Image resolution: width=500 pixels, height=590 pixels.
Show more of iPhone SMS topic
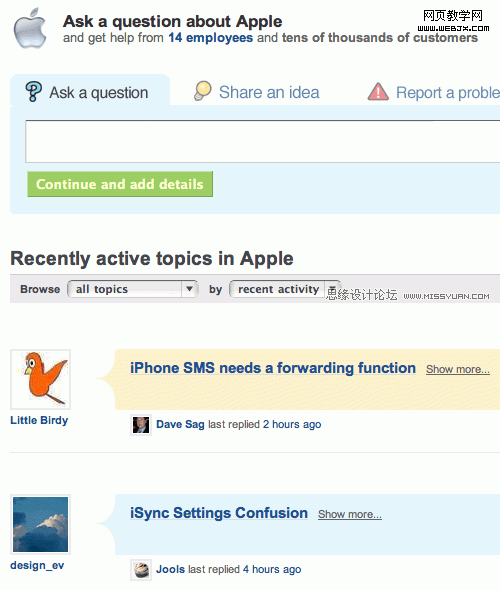pyautogui.click(x=458, y=370)
